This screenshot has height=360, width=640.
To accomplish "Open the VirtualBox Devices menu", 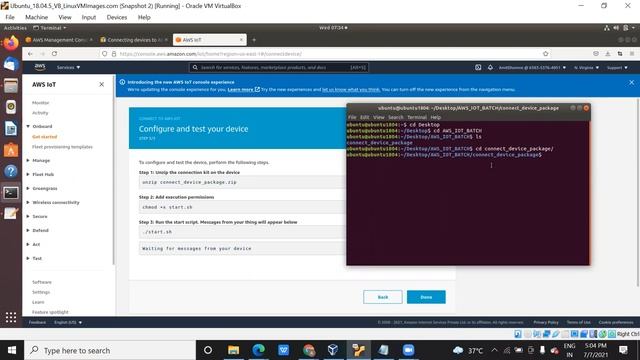I will coord(117,17).
